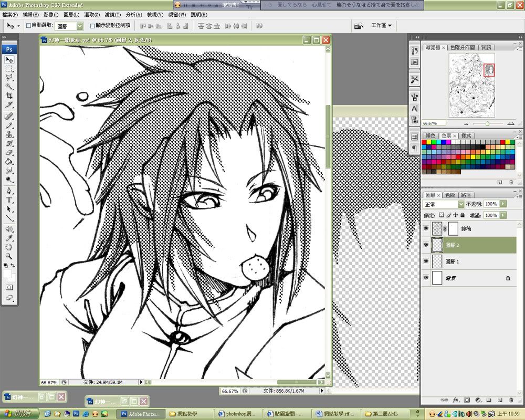Open the 網點教學 folder taskbar button
The height and width of the screenshot is (420, 525).
pyautogui.click(x=190, y=414)
